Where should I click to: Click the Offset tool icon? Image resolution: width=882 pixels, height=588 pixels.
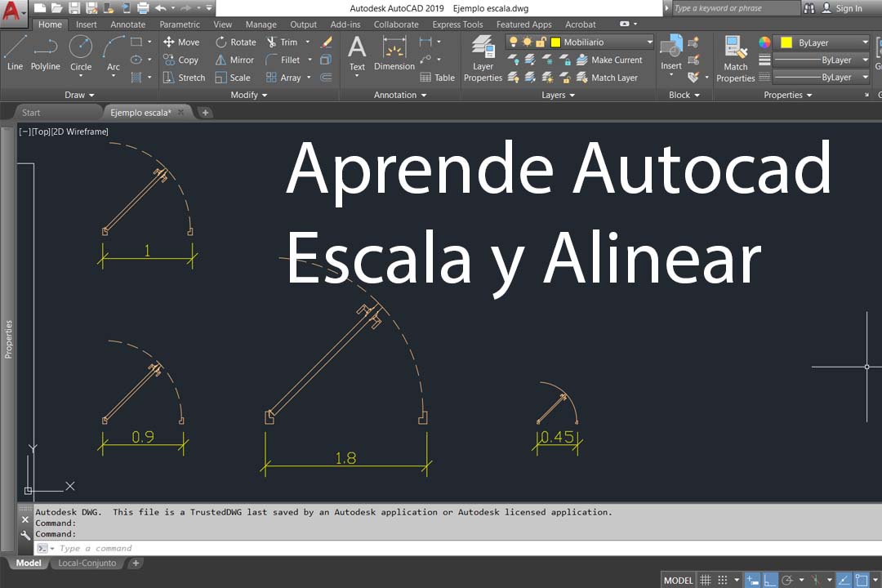coord(326,78)
